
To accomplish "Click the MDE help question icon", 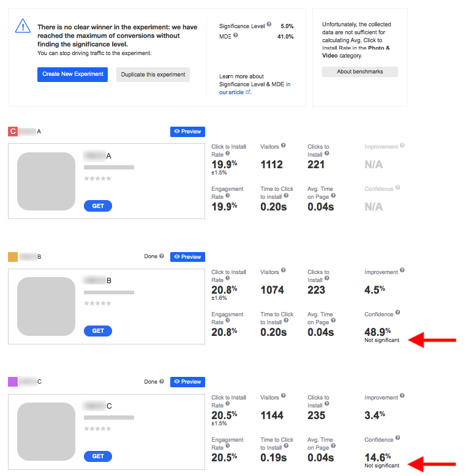I will tap(236, 35).
